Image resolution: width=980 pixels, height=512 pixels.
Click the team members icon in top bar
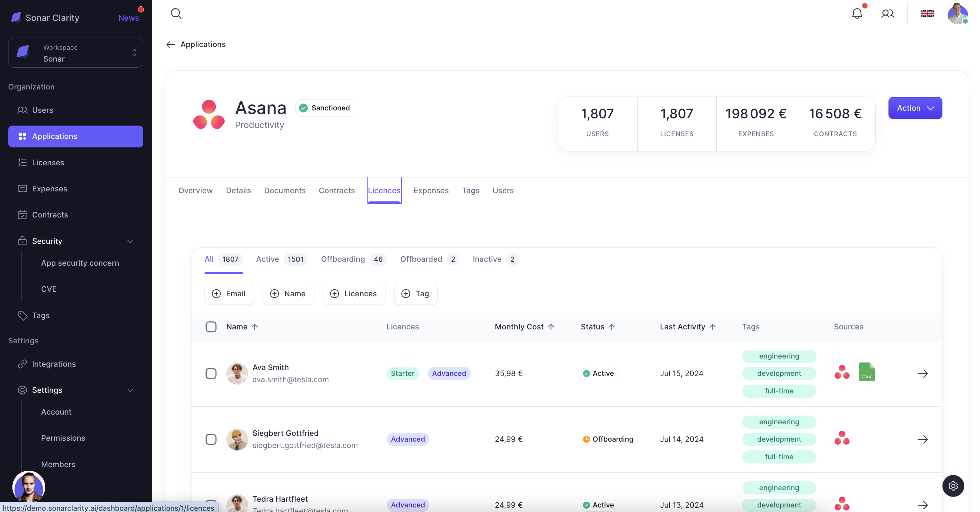point(888,14)
